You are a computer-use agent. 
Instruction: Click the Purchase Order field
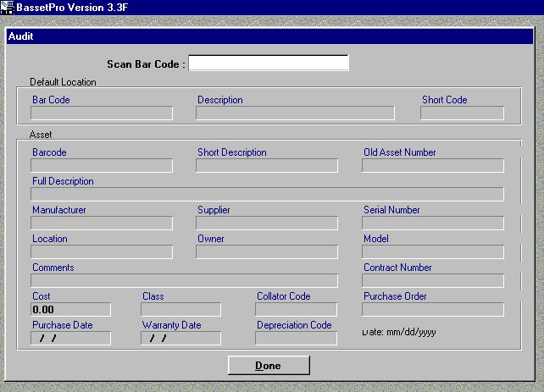[x=433, y=309]
